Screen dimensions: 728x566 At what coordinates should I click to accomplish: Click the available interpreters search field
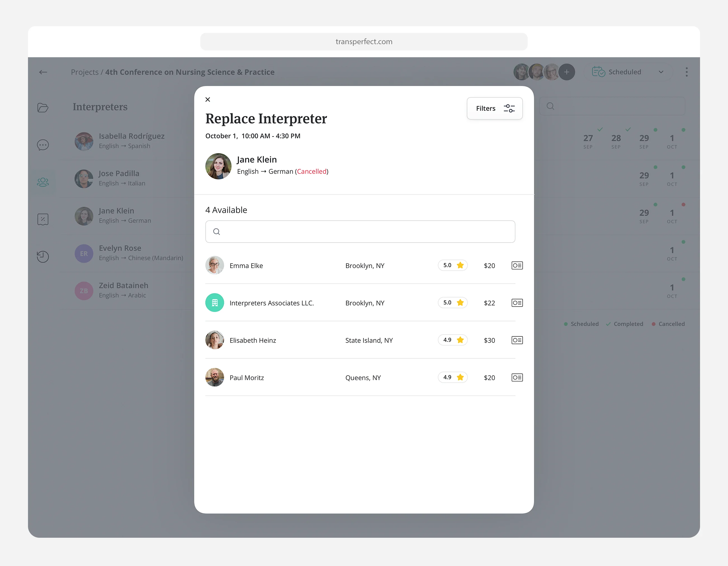click(x=360, y=232)
